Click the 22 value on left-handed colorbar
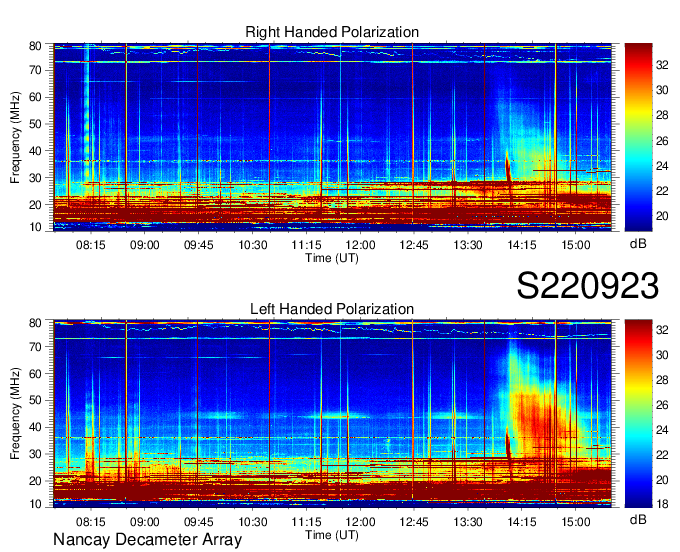Screen dimensions: 680x552 (662, 455)
